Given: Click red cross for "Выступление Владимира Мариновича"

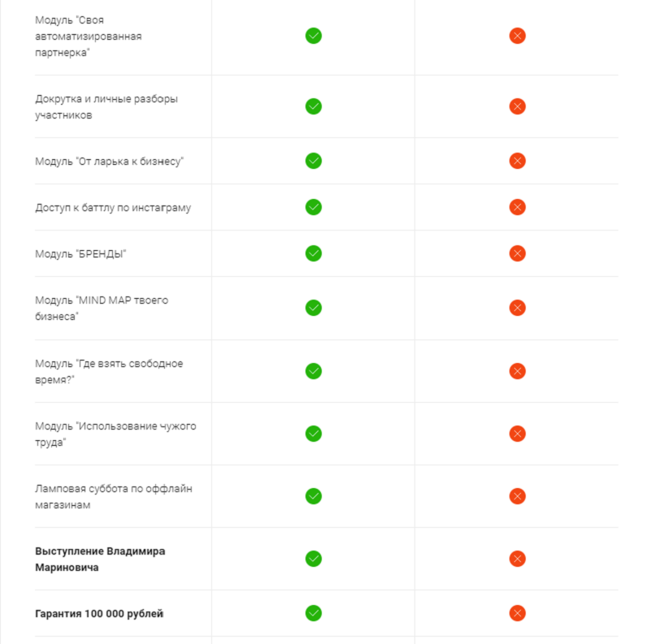Looking at the screenshot, I should [x=518, y=559].
